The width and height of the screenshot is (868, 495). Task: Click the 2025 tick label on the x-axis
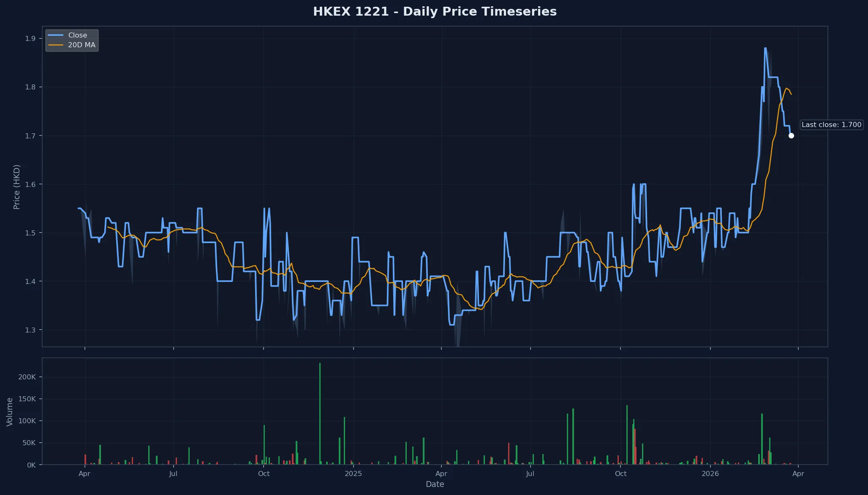pos(353,474)
